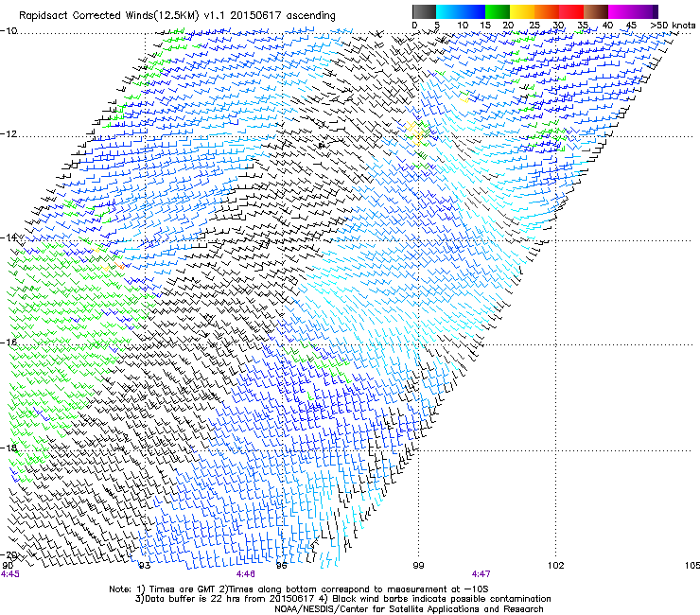Click the purple '4:47' time label
The width and height of the screenshot is (700, 615).
click(481, 574)
